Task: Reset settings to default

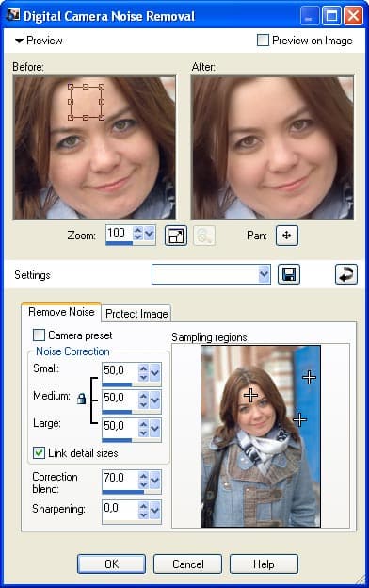Action: pos(345,274)
